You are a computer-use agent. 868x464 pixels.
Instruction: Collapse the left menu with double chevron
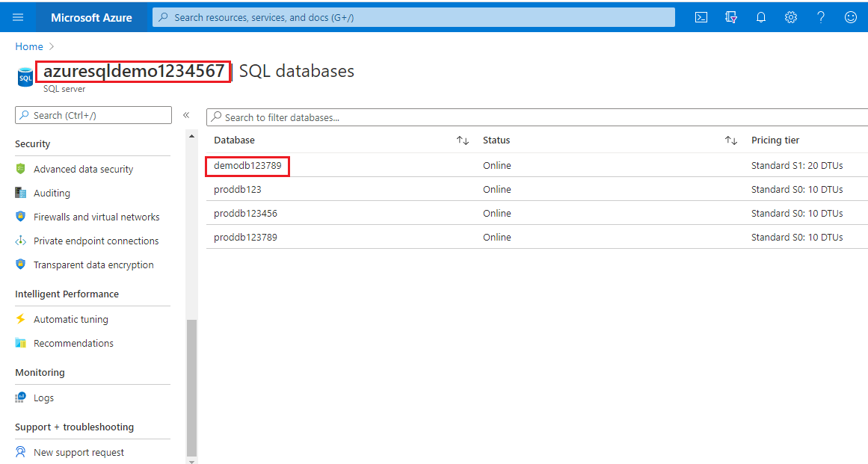[187, 115]
